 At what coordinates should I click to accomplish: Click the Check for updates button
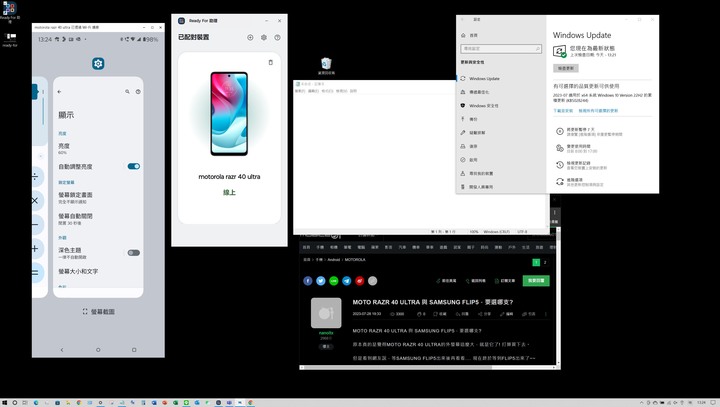click(566, 68)
